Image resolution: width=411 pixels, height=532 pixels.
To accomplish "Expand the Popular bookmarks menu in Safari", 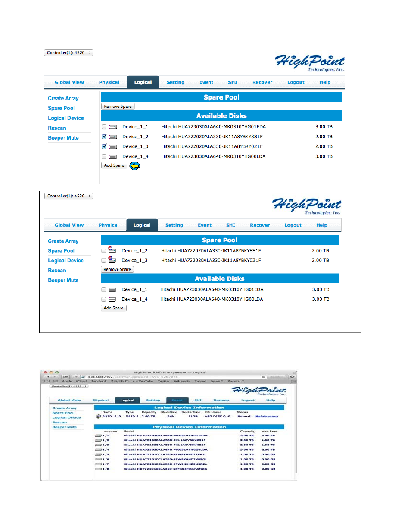I will pos(236,381).
